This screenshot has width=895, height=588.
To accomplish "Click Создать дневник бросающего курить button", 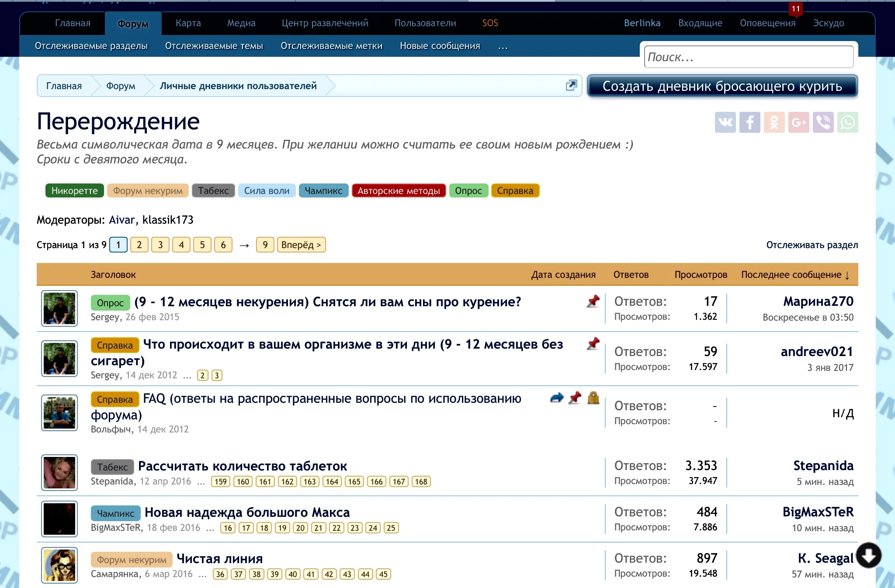I will tap(722, 86).
